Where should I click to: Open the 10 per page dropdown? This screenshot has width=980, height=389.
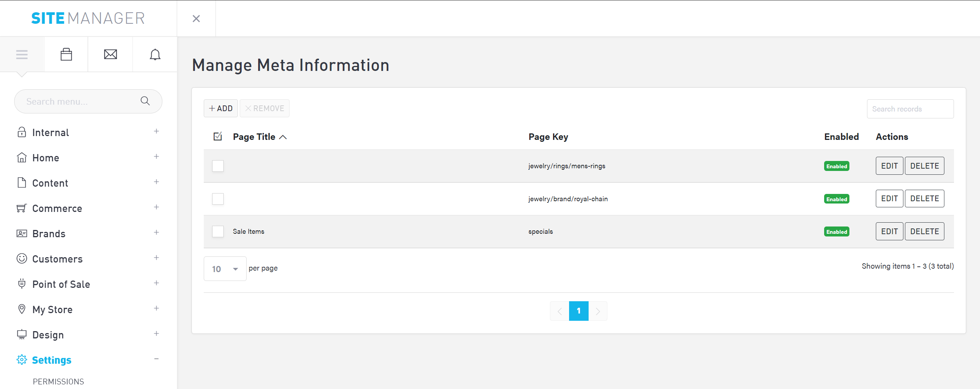pyautogui.click(x=225, y=269)
